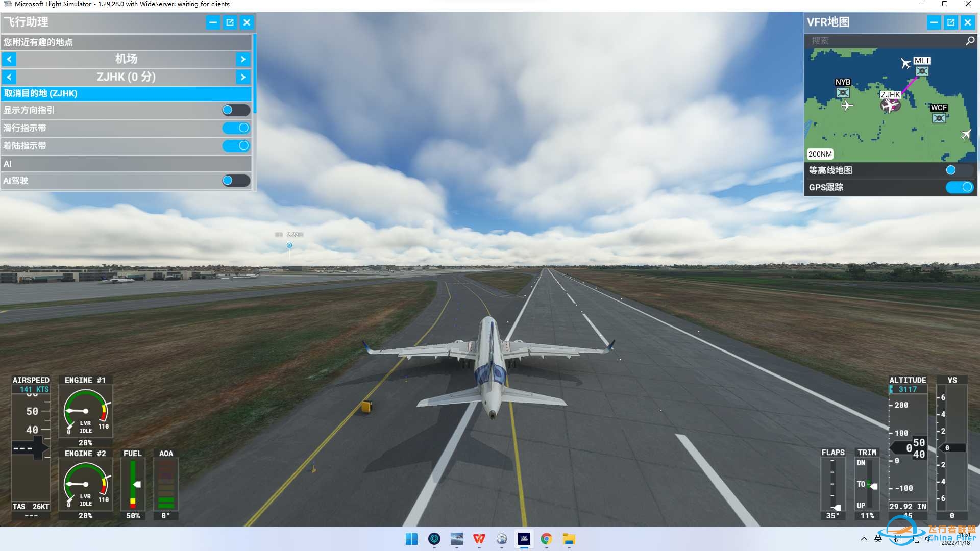Click the MLT VOR station icon on map
The width and height of the screenshot is (980, 551).
[922, 71]
